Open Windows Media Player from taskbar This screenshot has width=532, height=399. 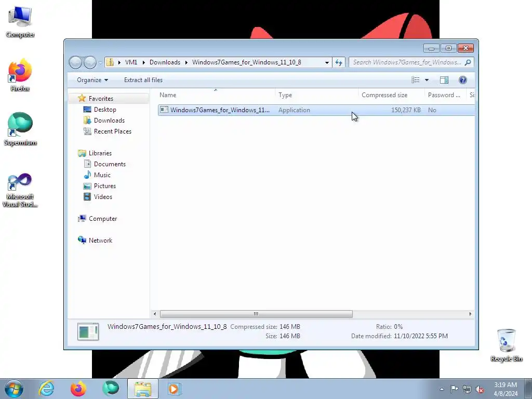coord(175,389)
